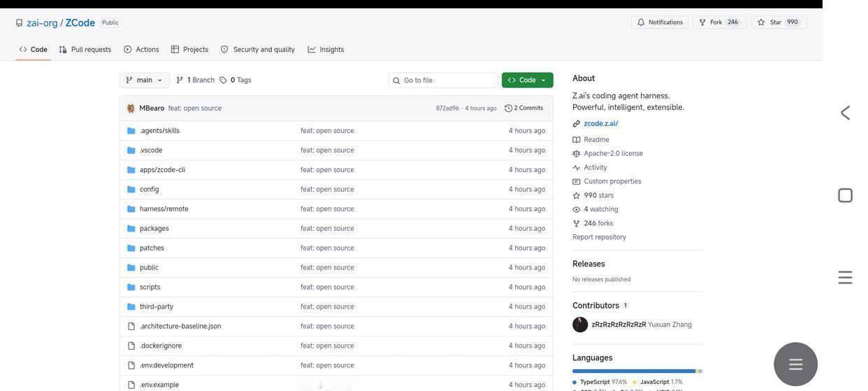Fork the repository with the Fork button
The image size is (868, 391).
tap(720, 22)
